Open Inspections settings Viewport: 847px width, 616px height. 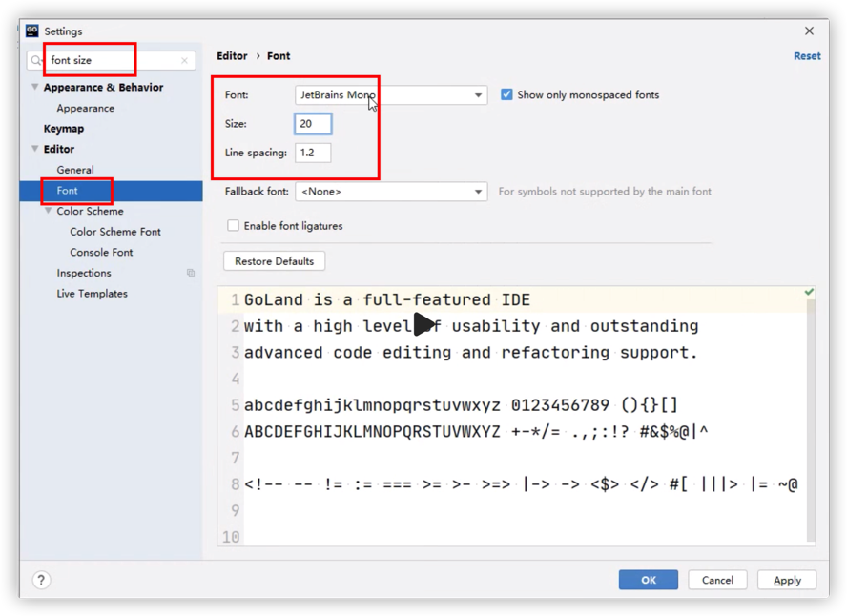[x=84, y=273]
